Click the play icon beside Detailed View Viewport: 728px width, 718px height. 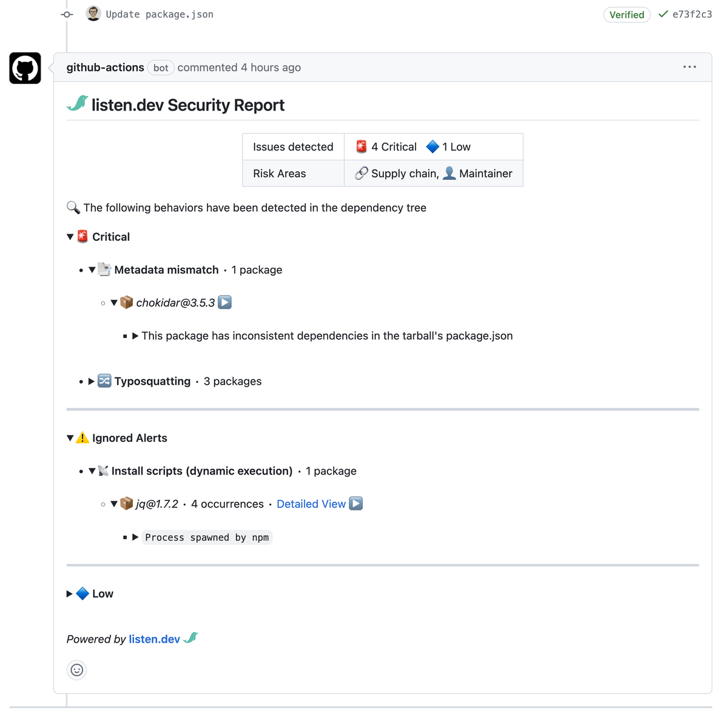(x=356, y=504)
